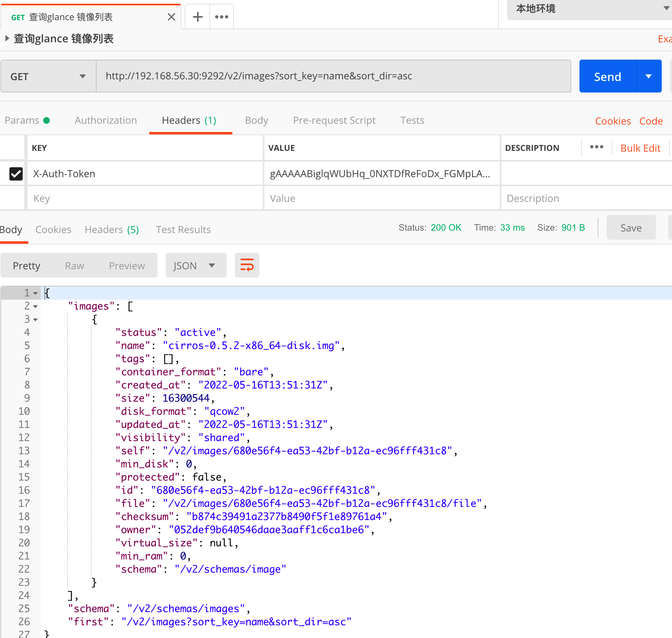Select the Headers (1) request tab
This screenshot has width=672, height=638.
pyautogui.click(x=189, y=120)
